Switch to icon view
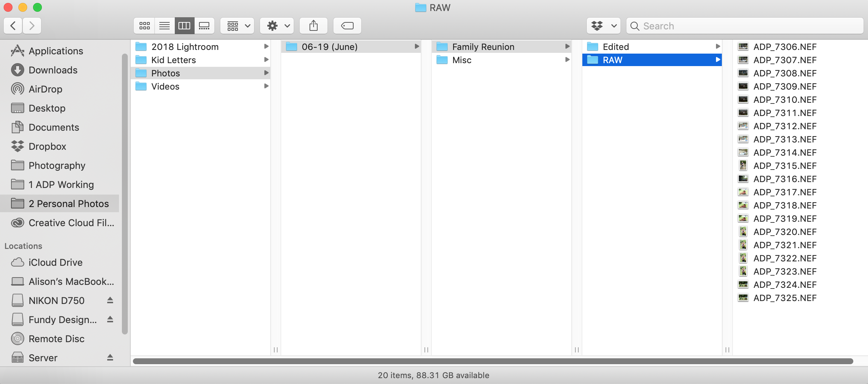This screenshot has width=868, height=384. (144, 26)
